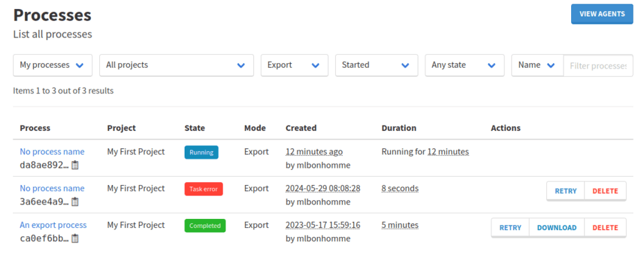Click by mlbonhomme under 2023-05-17 date
This screenshot has height=255, width=644.
point(318,238)
